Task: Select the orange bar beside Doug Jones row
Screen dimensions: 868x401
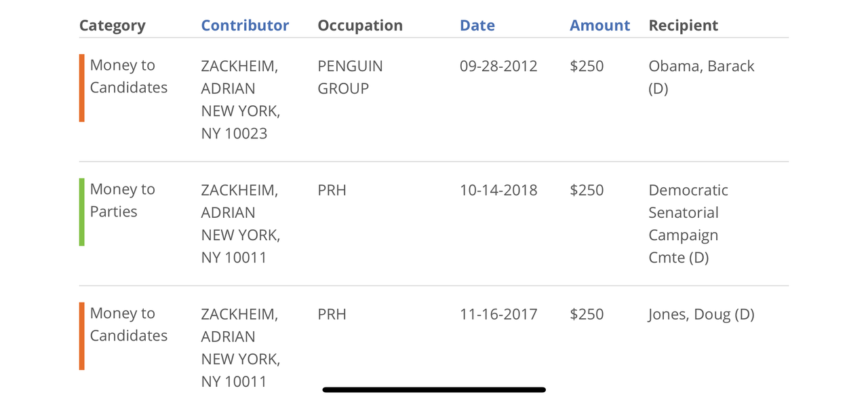Action: point(82,337)
